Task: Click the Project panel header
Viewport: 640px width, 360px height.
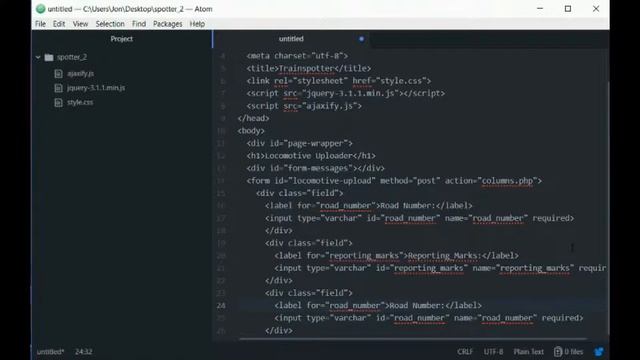Action: (x=122, y=39)
